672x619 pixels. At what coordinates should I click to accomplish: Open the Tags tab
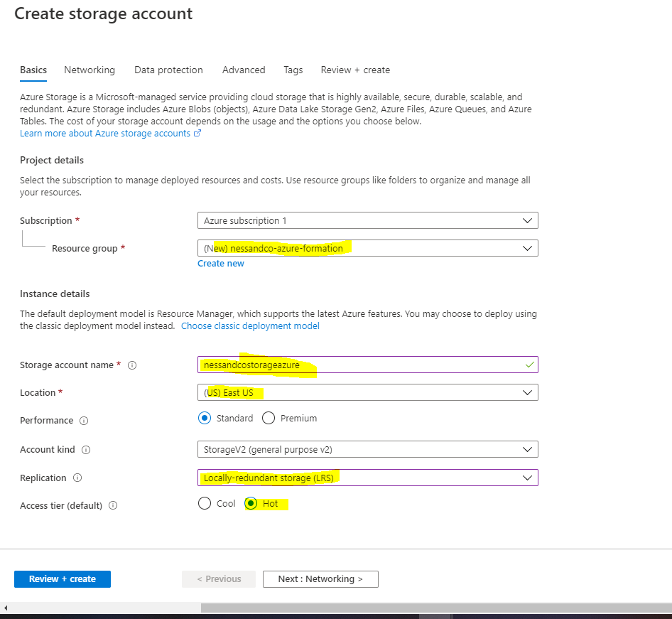tap(293, 70)
